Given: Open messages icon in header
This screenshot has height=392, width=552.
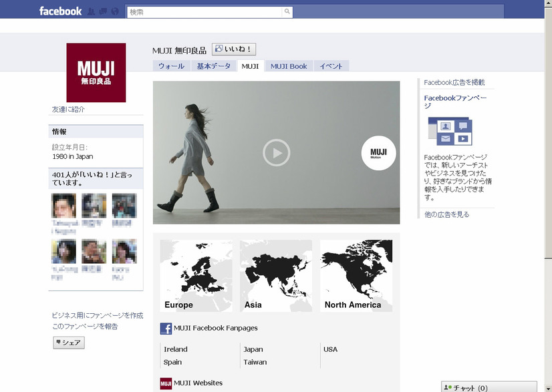Looking at the screenshot, I should click(103, 11).
